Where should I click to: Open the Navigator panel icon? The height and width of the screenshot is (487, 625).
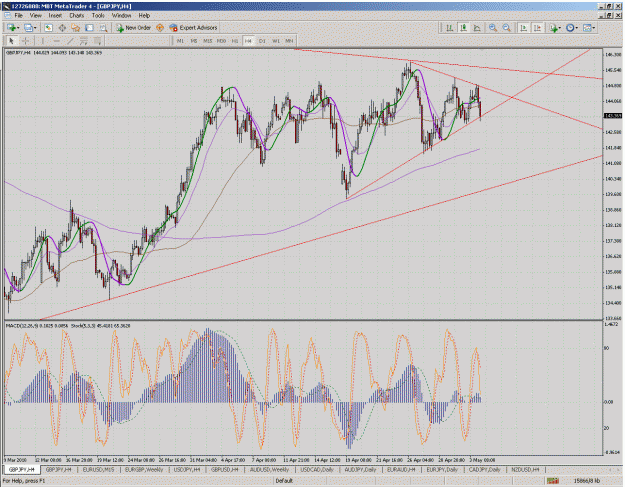76,27
